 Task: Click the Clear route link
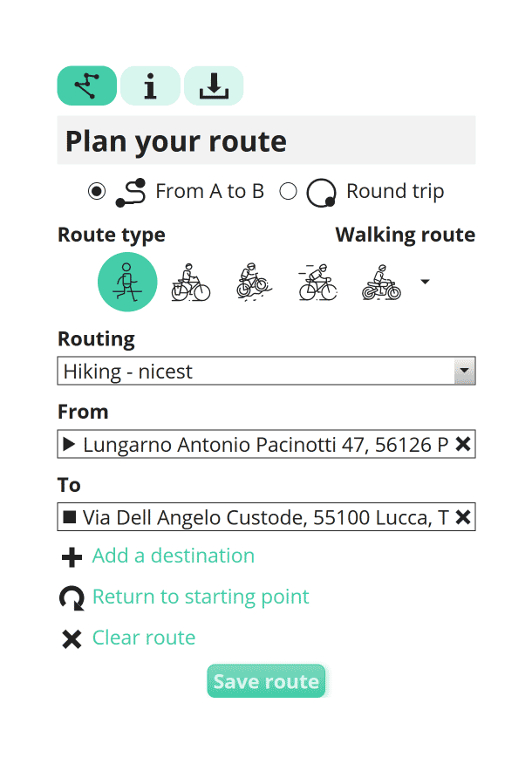[x=144, y=638]
